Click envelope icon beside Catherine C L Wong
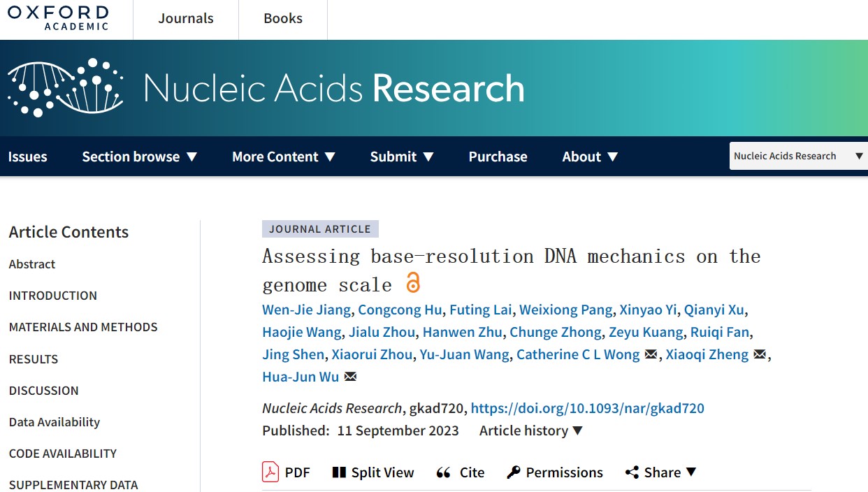 click(651, 354)
